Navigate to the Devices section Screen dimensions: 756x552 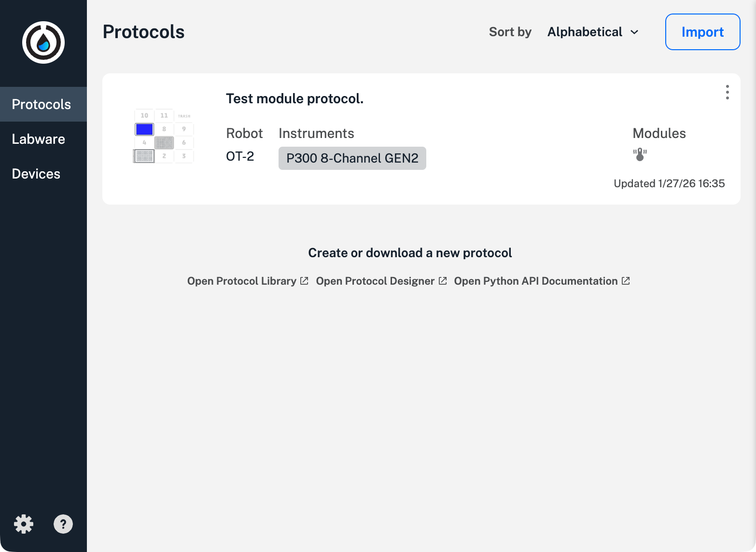tap(36, 174)
